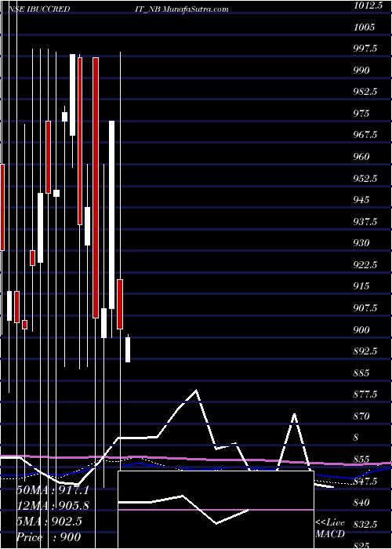
Task: Select the 975 price axis label
Action: tap(361, 114)
